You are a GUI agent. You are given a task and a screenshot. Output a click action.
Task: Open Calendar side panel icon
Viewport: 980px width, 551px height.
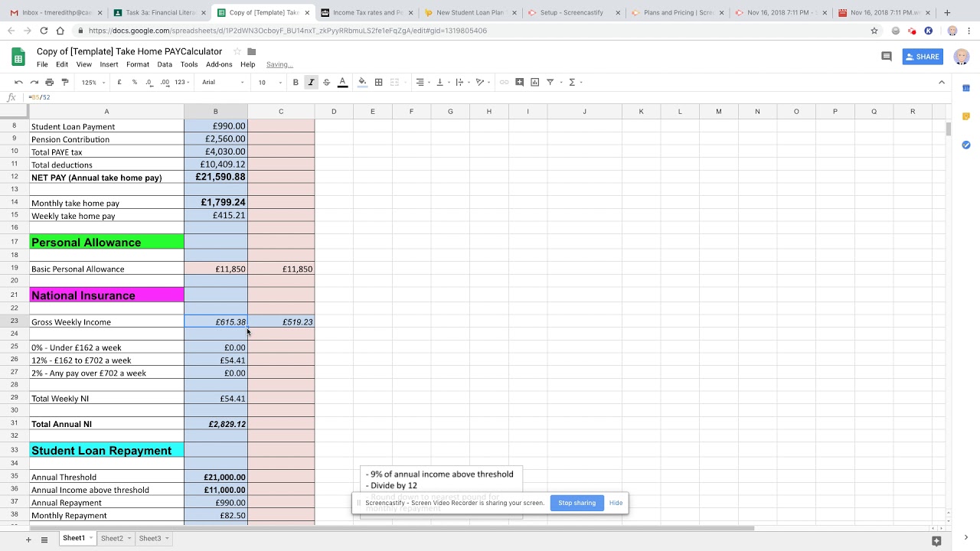(x=966, y=88)
